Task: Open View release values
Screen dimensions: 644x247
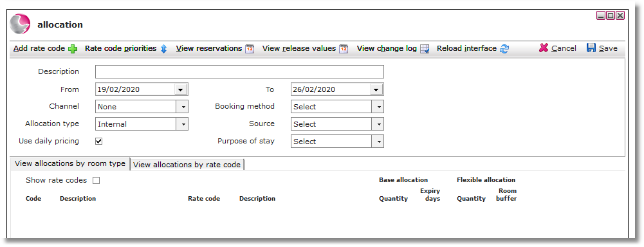Action: tap(299, 48)
